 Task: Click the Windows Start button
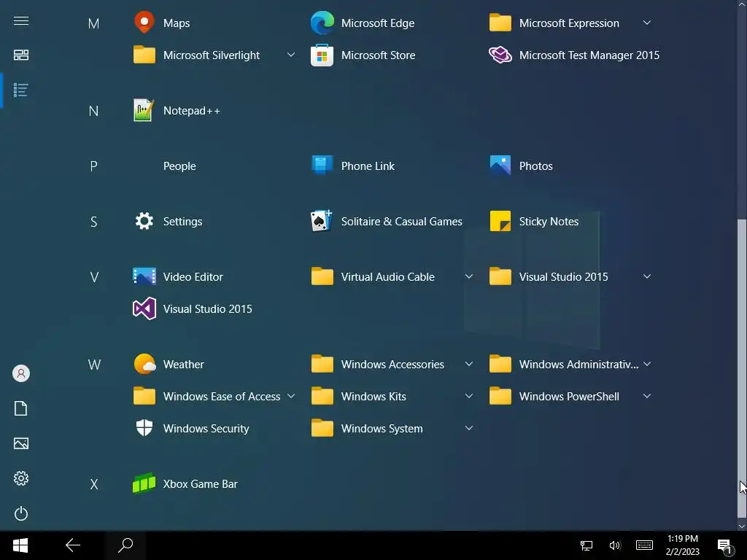(x=20, y=545)
